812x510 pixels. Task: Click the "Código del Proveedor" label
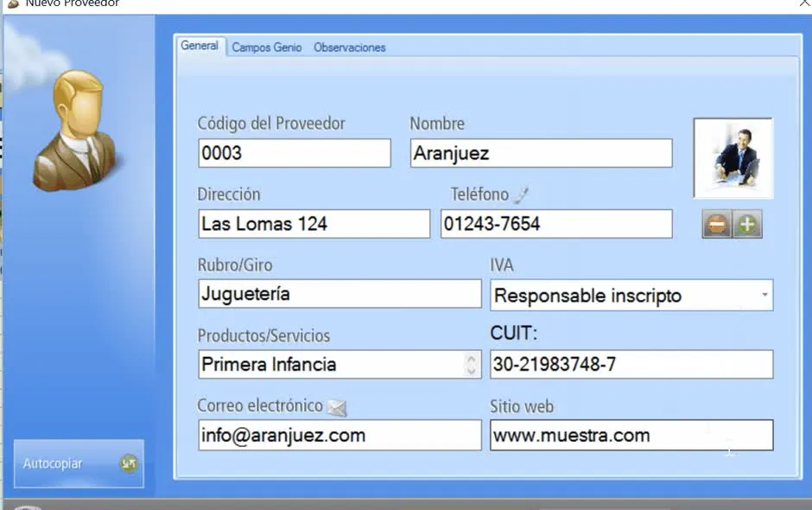271,124
